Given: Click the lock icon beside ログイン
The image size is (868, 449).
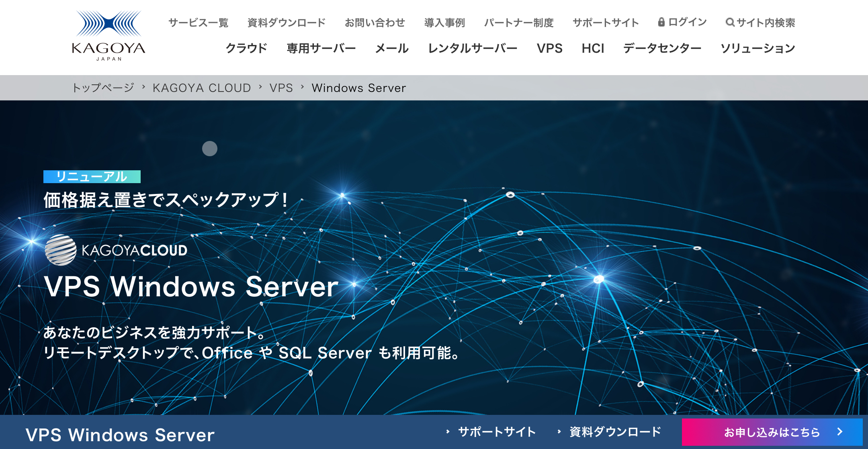Looking at the screenshot, I should coord(661,22).
